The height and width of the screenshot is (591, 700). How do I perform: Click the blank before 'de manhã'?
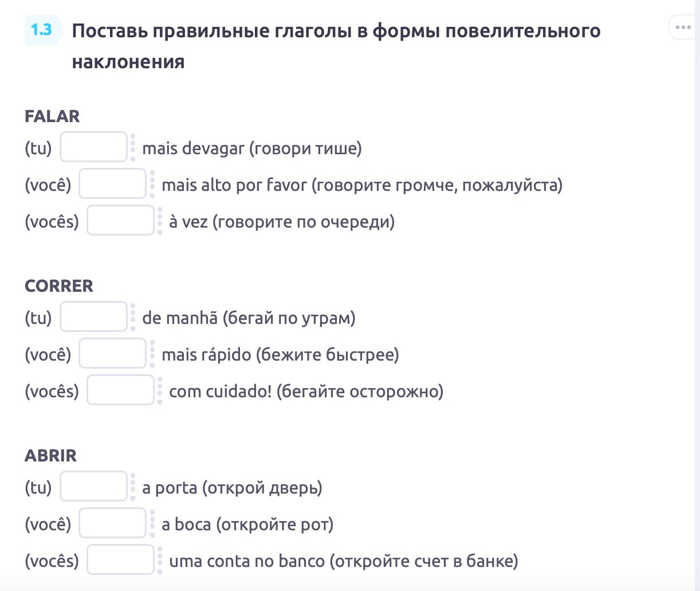click(93, 317)
